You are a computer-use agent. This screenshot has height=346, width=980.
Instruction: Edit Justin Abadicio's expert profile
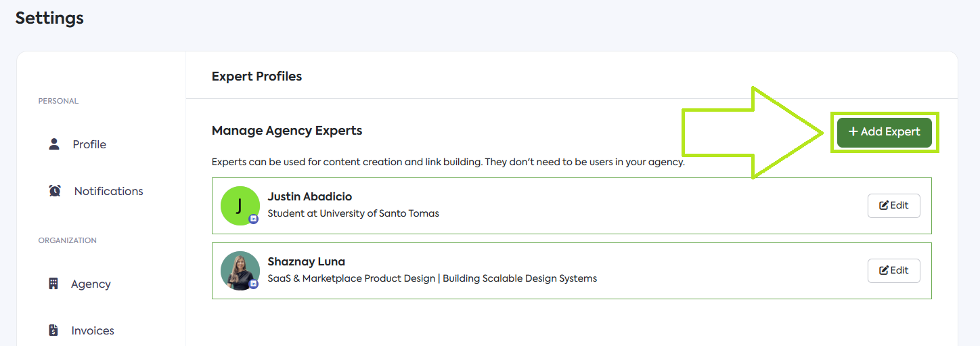click(x=893, y=206)
